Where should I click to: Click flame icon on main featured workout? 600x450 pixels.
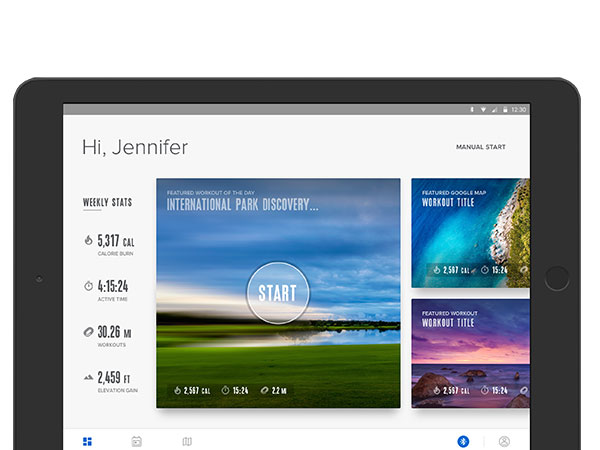point(177,390)
